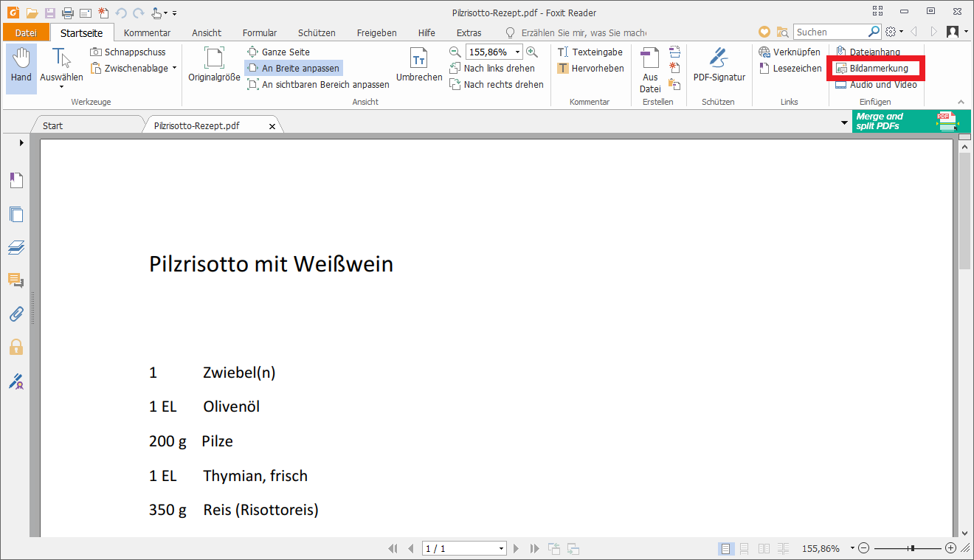Select the Schützen ribbon tab

[x=317, y=32]
